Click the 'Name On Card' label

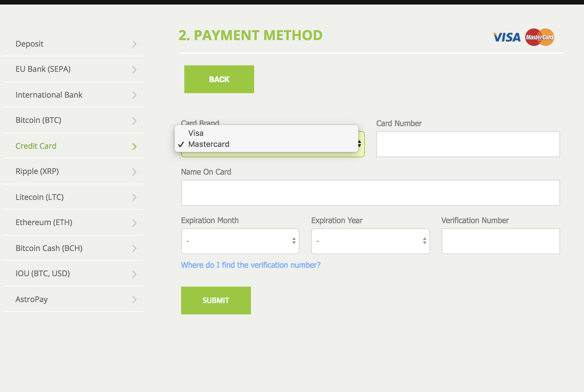coord(206,172)
